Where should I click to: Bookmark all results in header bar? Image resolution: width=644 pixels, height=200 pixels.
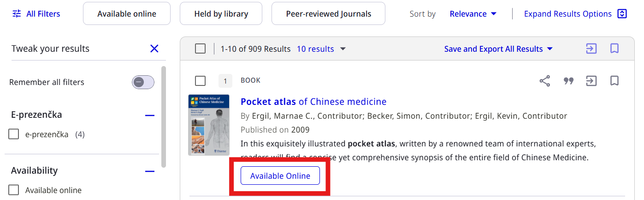[614, 48]
